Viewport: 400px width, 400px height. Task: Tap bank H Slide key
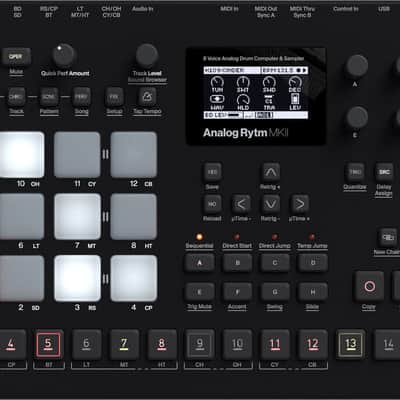point(313,292)
